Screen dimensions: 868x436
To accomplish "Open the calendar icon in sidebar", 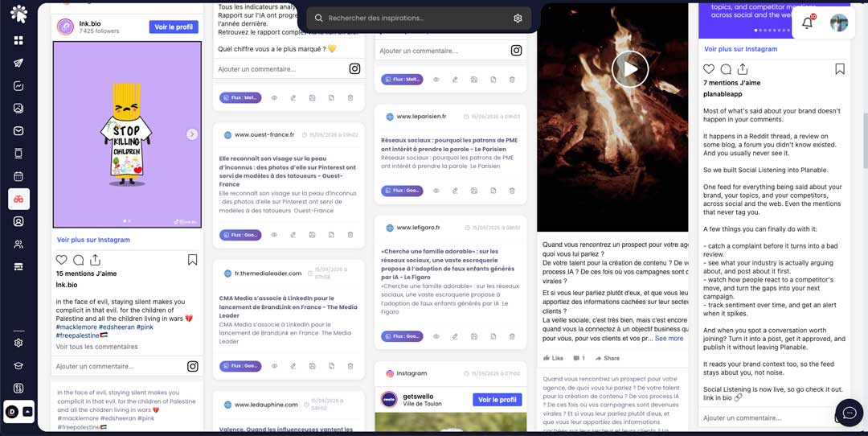I will (x=18, y=176).
